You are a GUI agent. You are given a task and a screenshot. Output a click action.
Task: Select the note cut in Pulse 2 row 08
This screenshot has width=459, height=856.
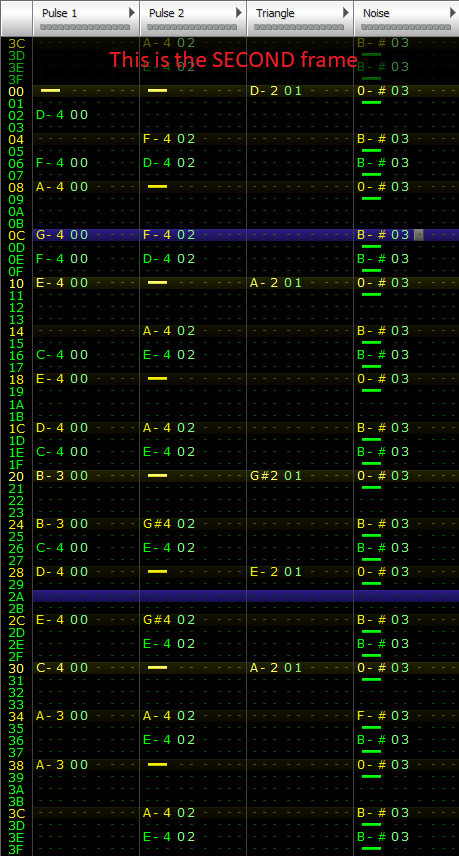[x=158, y=187]
